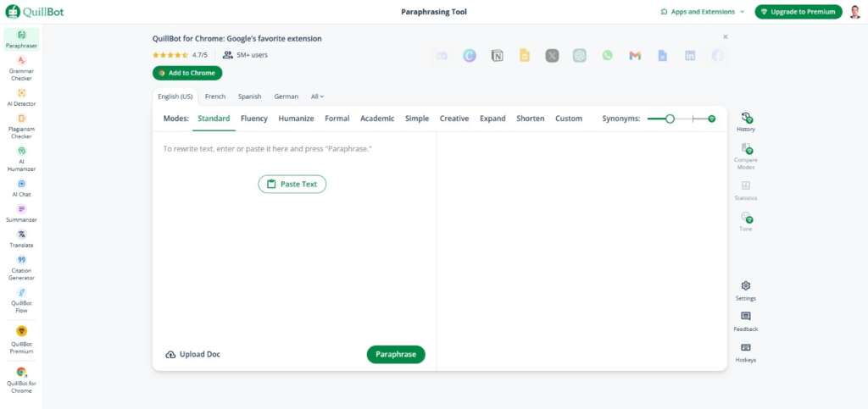The image size is (868, 409).
Task: Click the Paste Text button
Action: click(x=292, y=184)
